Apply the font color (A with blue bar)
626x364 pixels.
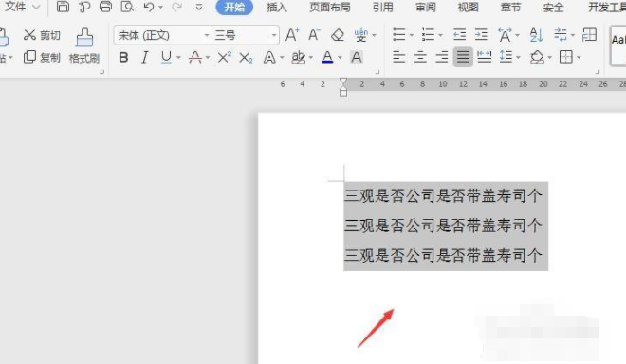coord(327,58)
